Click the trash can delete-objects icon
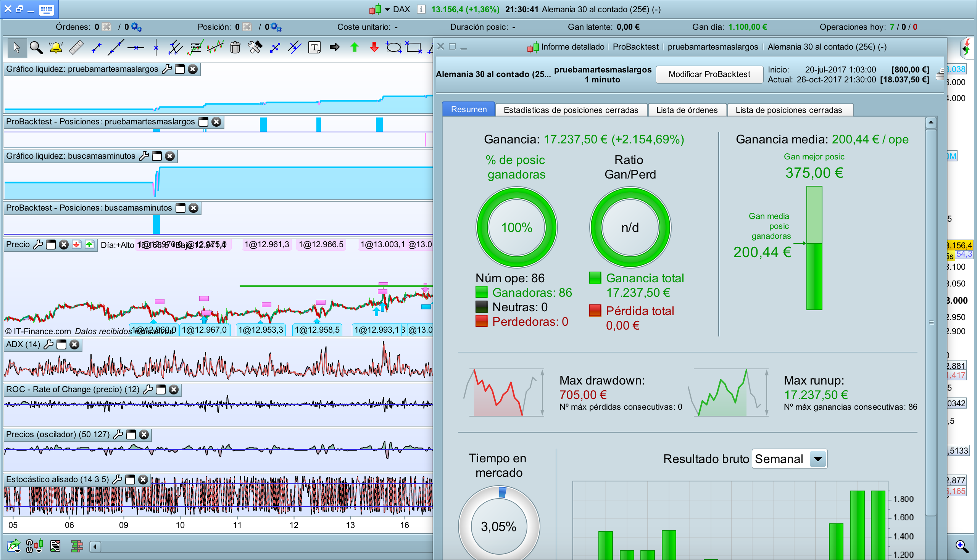The height and width of the screenshot is (560, 977). pyautogui.click(x=235, y=48)
